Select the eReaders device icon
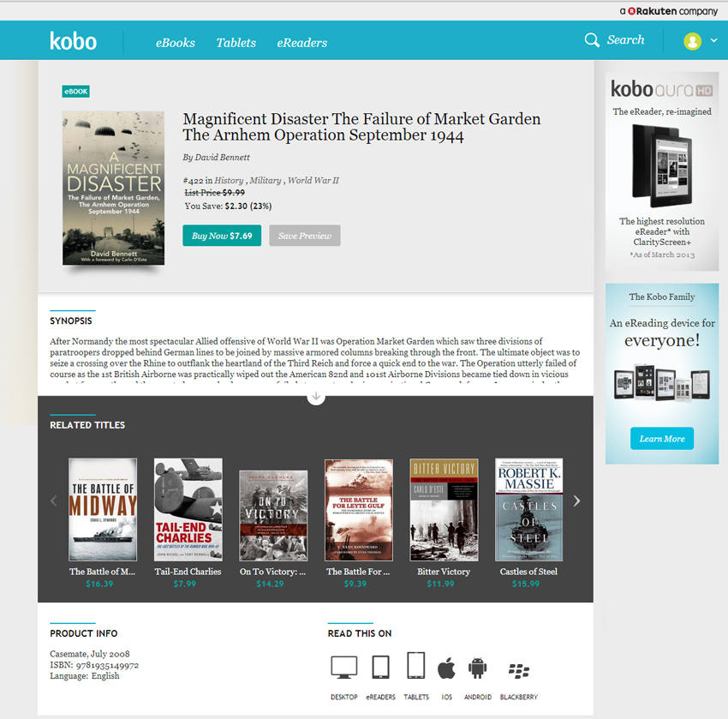The height and width of the screenshot is (719, 728). [380, 667]
